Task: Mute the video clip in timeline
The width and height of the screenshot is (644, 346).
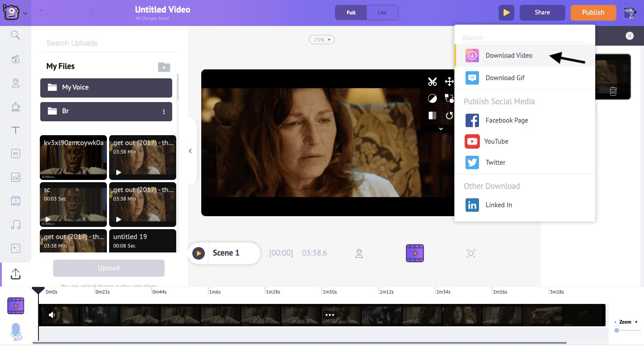Action: 52,315
